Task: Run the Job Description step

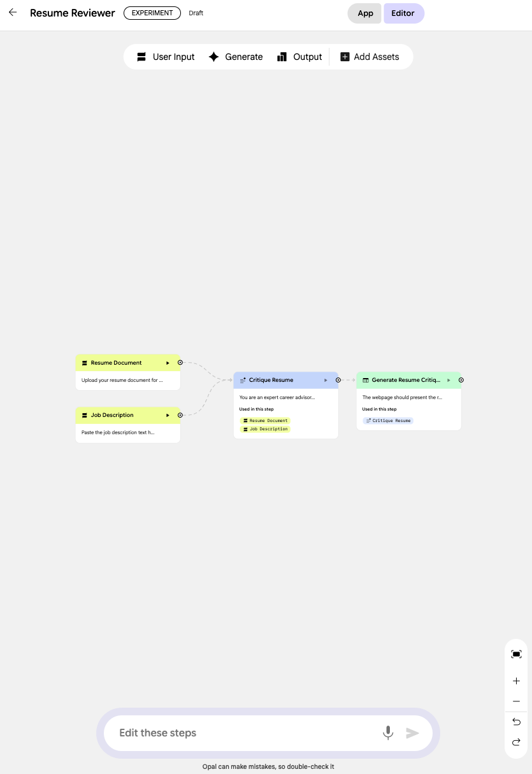Action: point(168,415)
